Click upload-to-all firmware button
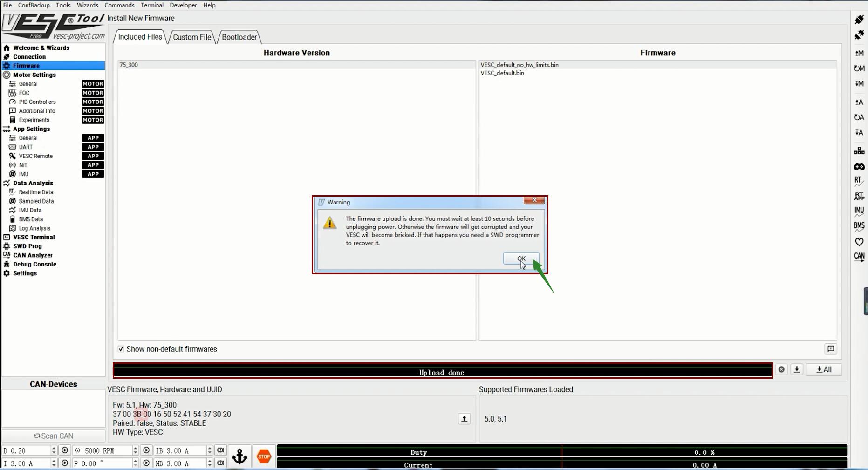 pos(824,369)
